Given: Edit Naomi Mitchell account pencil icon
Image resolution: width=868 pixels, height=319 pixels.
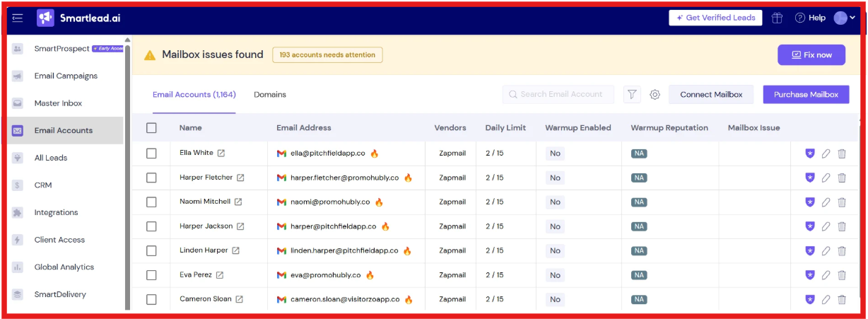Looking at the screenshot, I should 826,202.
